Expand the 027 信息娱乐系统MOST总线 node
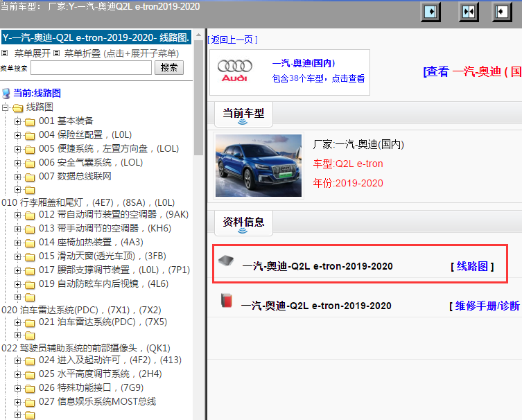The image size is (522, 420). [17, 402]
